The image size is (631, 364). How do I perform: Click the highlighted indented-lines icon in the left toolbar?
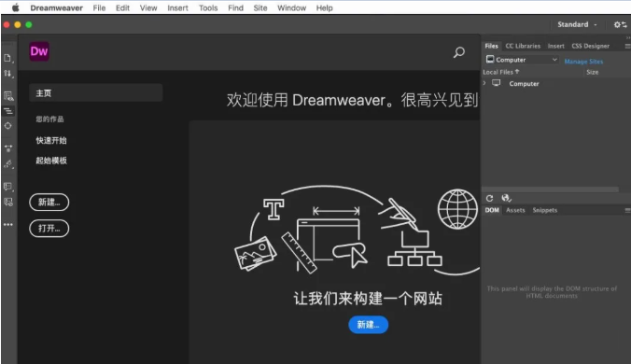(x=8, y=111)
